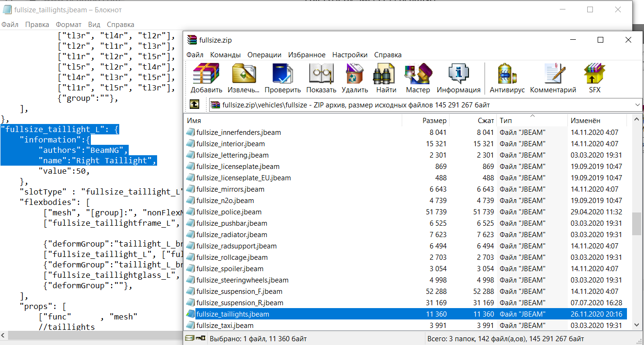Sort file list by Тип column
Image resolution: width=644 pixels, height=345 pixels.
tap(532, 121)
